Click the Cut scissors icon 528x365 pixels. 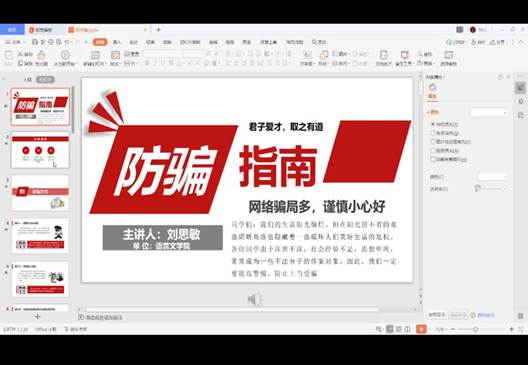tap(21, 54)
